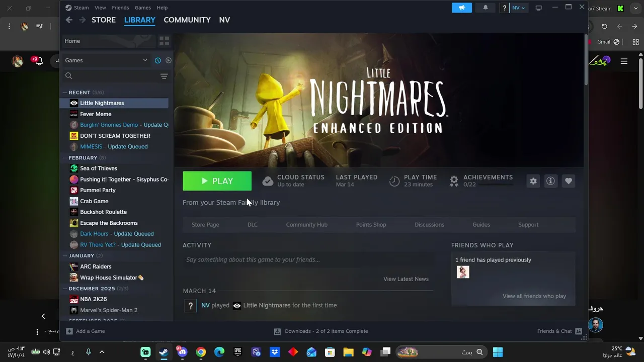The height and width of the screenshot is (362, 644).
Task: Switch to the COMMUNITY tab
Action: (x=187, y=20)
